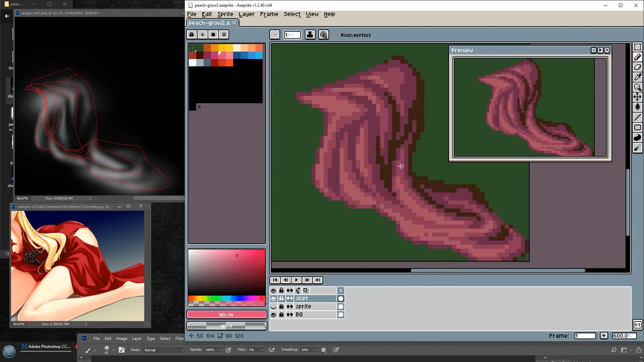Open the Layer menu
This screenshot has width=644, height=362.
coord(246,14)
